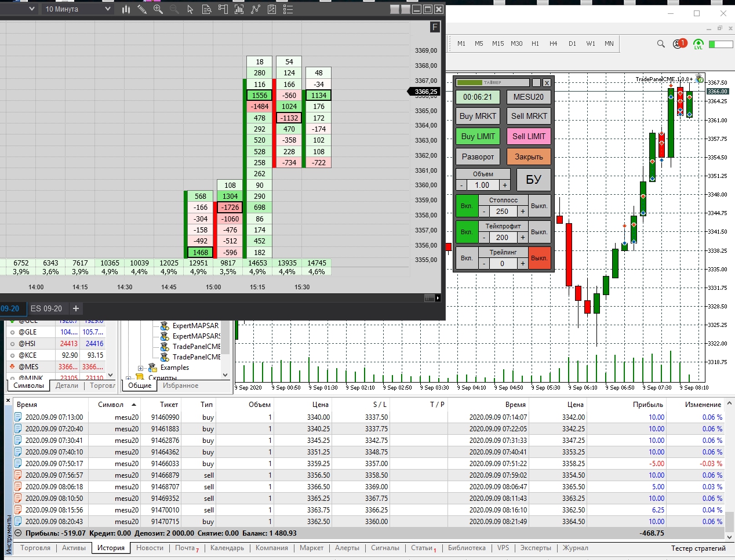Disable trailing via red Выкл. button

pos(539,258)
